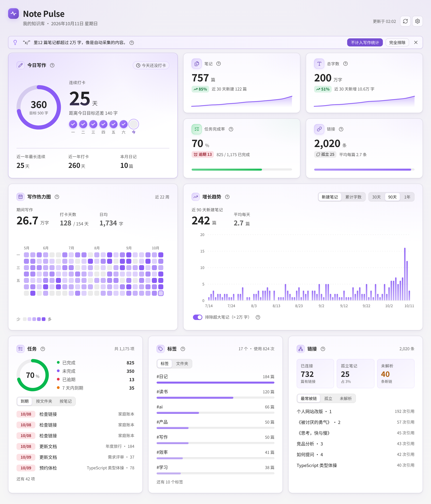Screen dimensions: 431x504
Task: Open 预约体检 task dated 10/09
Action: pos(75,468)
